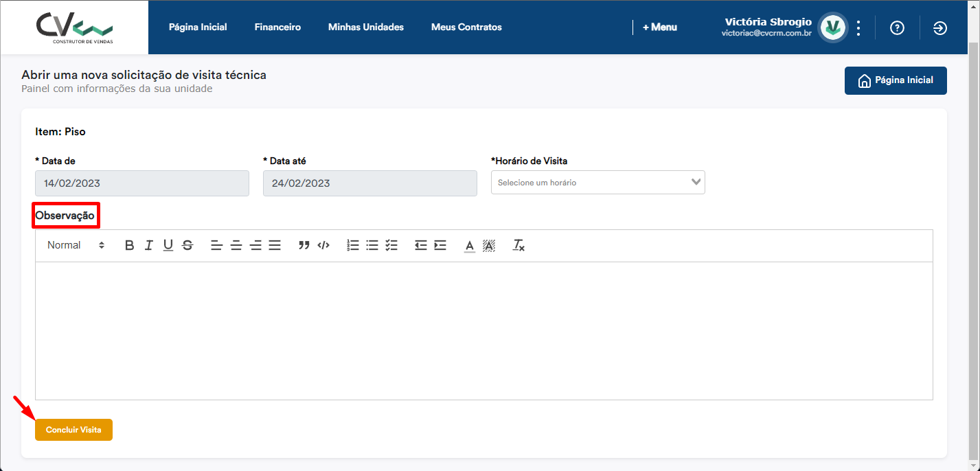
Task: Click the Página Inicial button with house icon
Action: pyautogui.click(x=896, y=80)
